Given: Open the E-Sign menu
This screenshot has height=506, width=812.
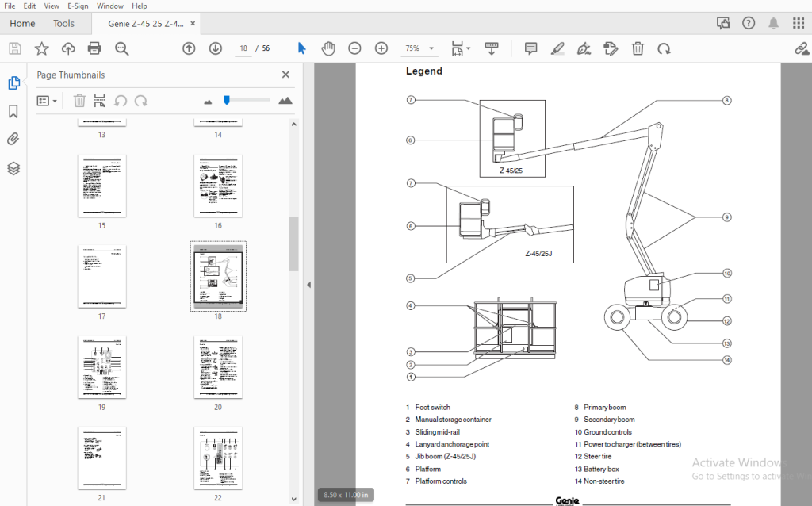Looking at the screenshot, I should (x=78, y=6).
